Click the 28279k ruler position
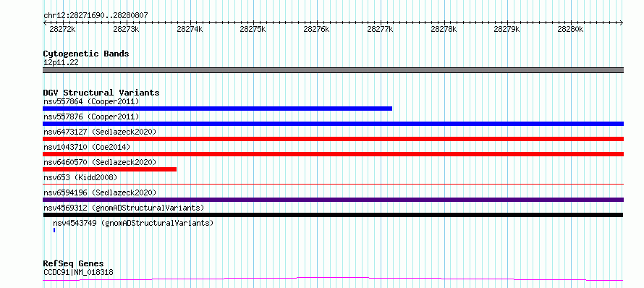Viewport: 644px width, 288px height. tap(507, 29)
